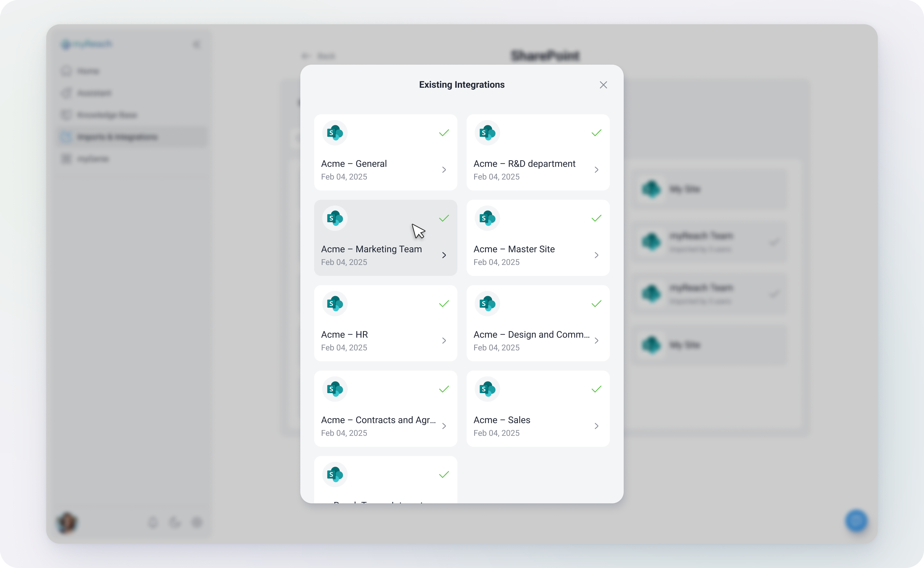Expand Acme – Design and Comm with its arrow
Viewport: 924px width, 568px height.
(x=596, y=340)
